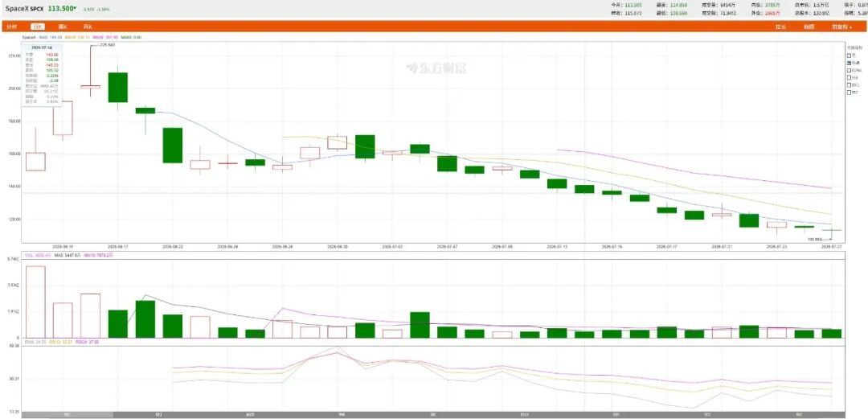This screenshot has height=419, width=868.
Task: Click the tallest first-day volume bar
Action: 35,302
